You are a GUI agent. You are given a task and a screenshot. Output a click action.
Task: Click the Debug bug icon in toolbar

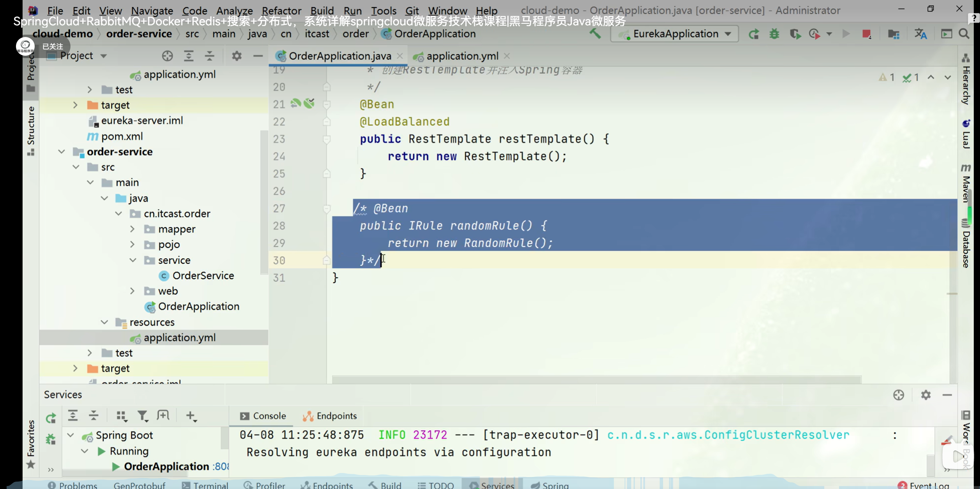click(774, 34)
